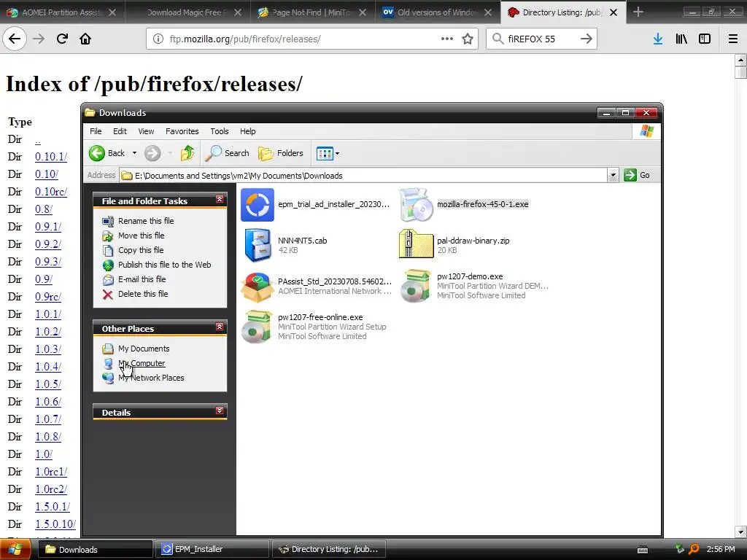Switch to Directory Listing taskbar button
The height and width of the screenshot is (560, 747).
pos(330,549)
